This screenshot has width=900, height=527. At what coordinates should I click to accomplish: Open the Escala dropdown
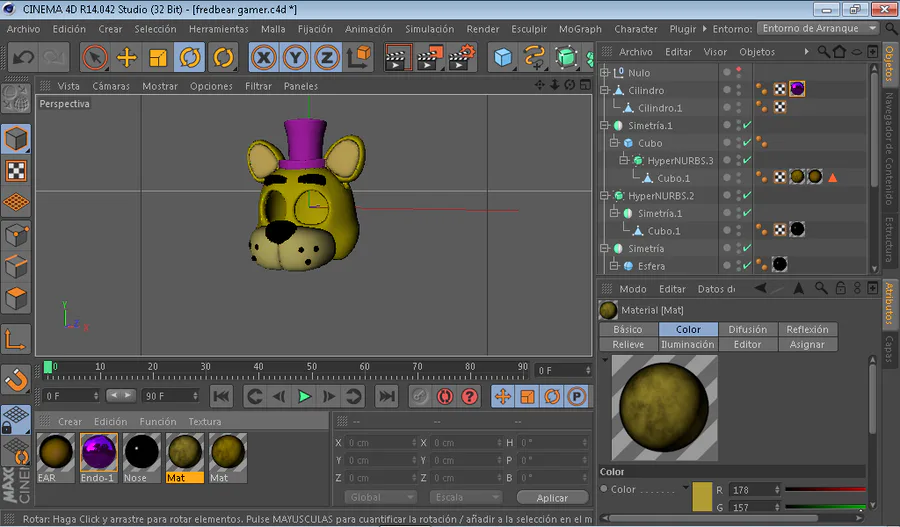[x=465, y=497]
